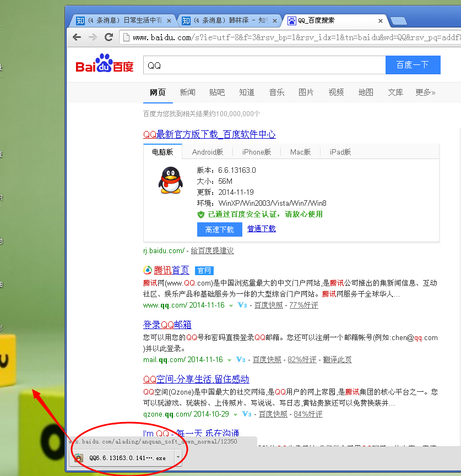Select the 网页 search category
This screenshot has width=461, height=476.
pos(158,92)
